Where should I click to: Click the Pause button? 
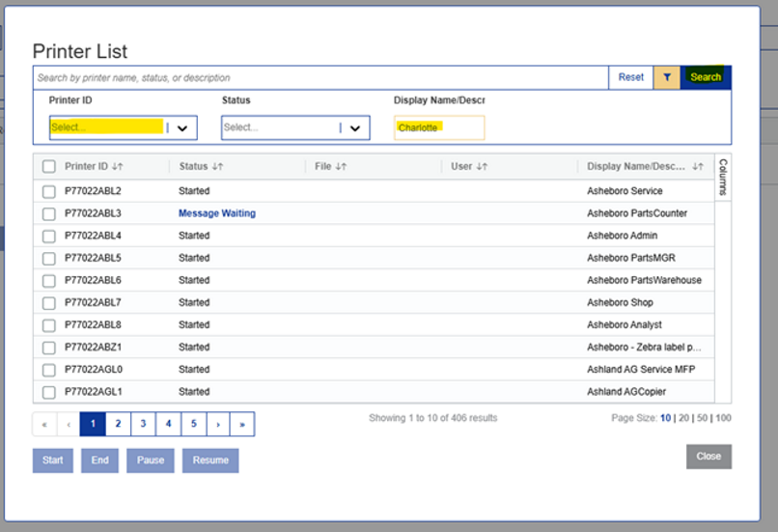click(151, 461)
